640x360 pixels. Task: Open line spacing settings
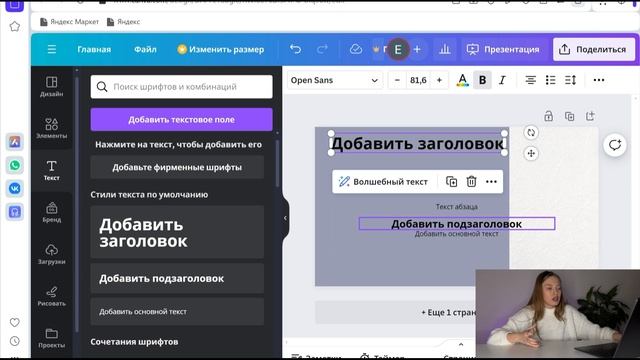(571, 80)
